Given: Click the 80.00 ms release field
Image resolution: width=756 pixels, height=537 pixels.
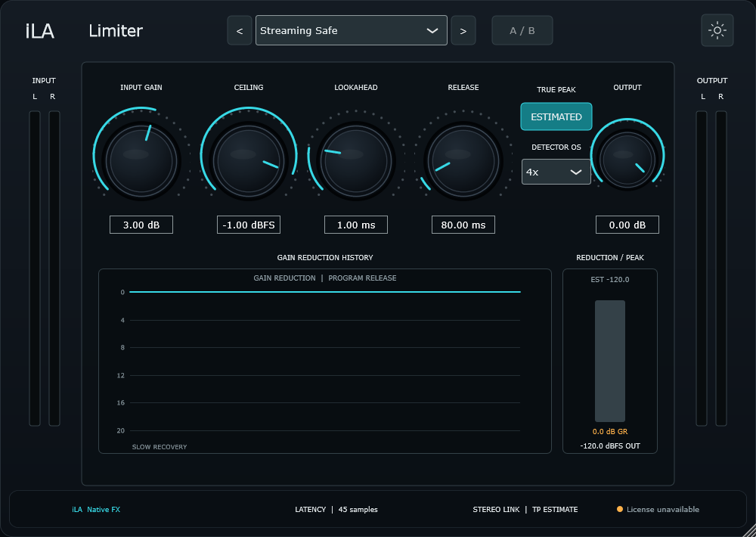Looking at the screenshot, I should [x=463, y=225].
